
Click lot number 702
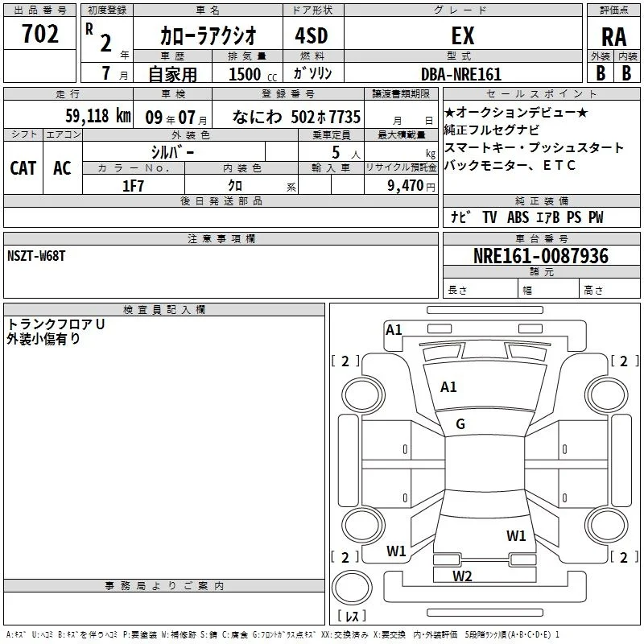pyautogui.click(x=39, y=34)
